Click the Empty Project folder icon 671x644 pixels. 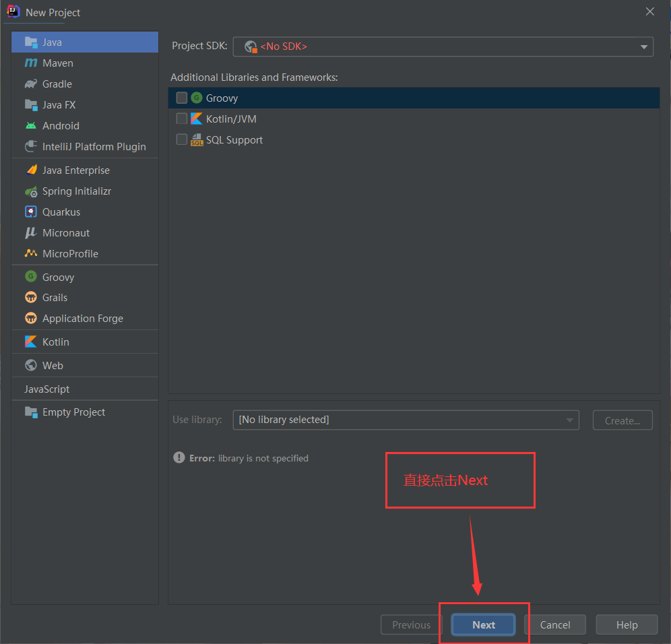tap(31, 412)
